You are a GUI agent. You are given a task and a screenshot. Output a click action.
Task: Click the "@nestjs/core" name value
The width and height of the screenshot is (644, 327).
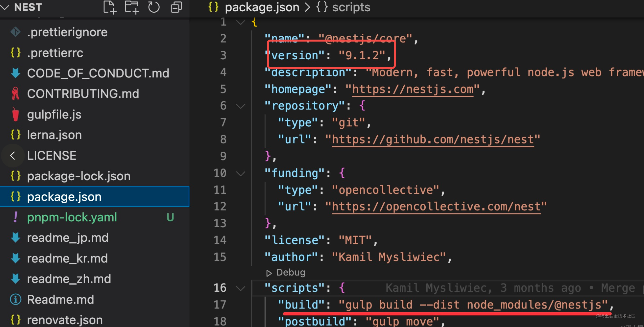click(365, 39)
